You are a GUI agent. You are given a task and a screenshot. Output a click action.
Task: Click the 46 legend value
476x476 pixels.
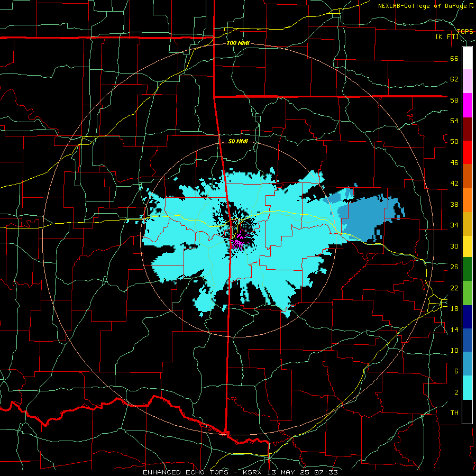[454, 162]
